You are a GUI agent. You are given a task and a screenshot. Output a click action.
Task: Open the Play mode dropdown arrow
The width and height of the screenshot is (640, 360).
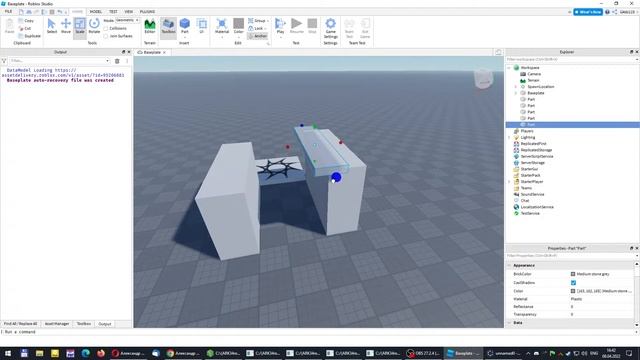point(280,37)
